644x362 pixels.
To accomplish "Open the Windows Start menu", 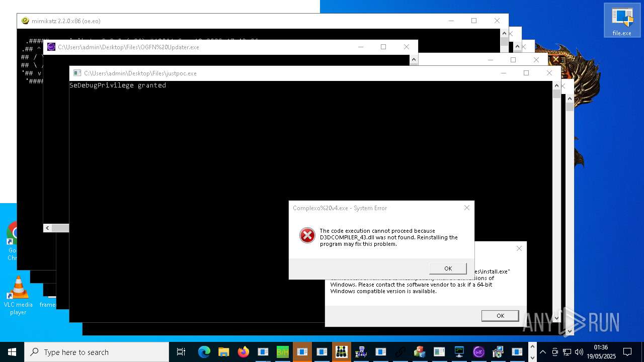I will coord(12,352).
